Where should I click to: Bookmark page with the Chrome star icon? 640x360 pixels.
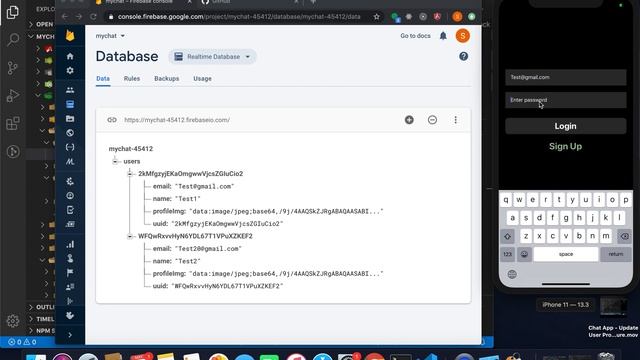[376, 17]
